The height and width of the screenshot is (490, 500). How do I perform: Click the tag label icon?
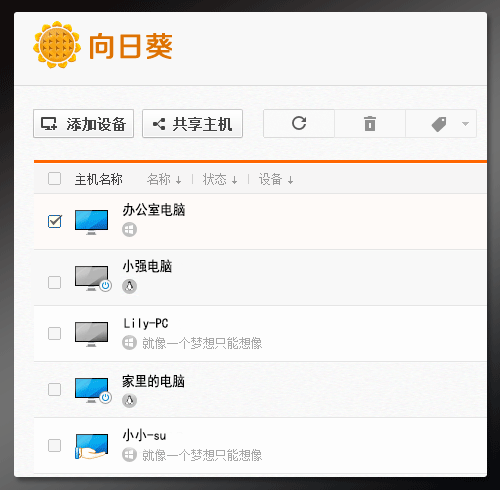(439, 124)
